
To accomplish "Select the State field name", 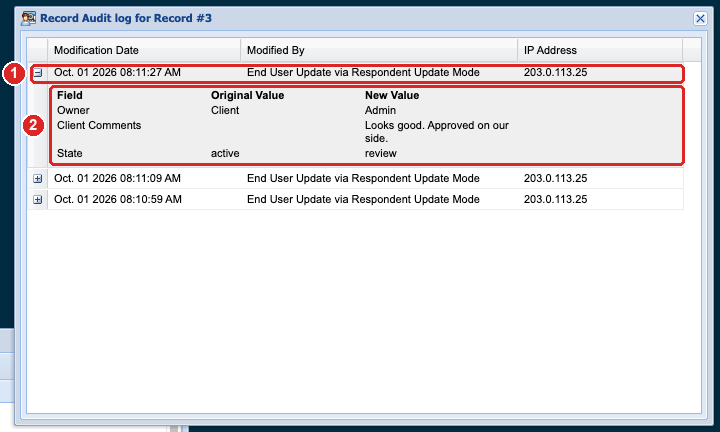I will (x=69, y=153).
